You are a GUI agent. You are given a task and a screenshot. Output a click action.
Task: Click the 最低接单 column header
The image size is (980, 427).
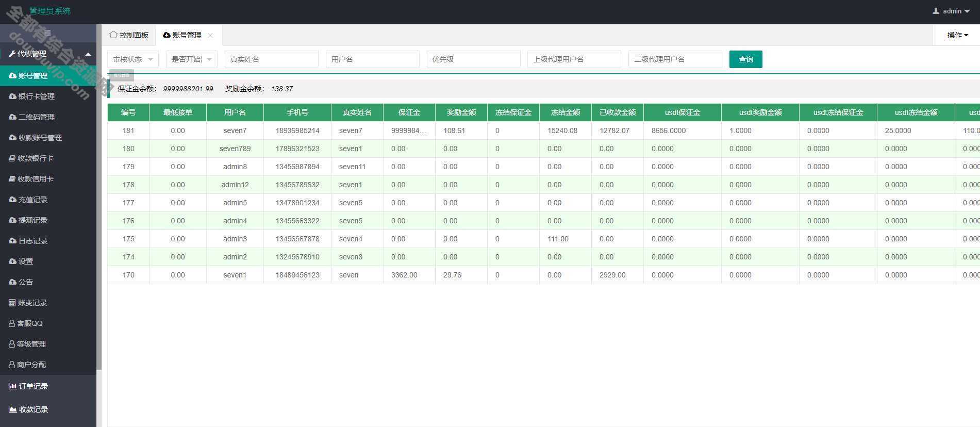[x=178, y=112]
